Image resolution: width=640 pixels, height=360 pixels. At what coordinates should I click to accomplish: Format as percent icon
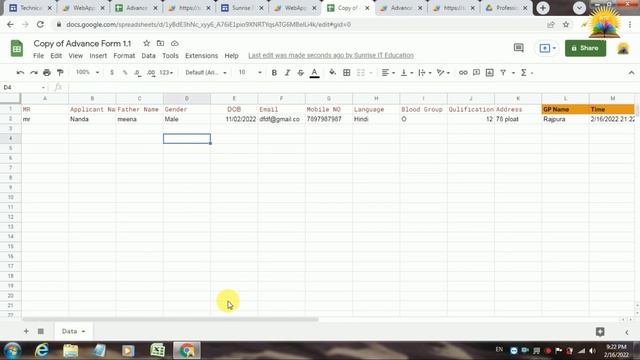[x=125, y=73]
